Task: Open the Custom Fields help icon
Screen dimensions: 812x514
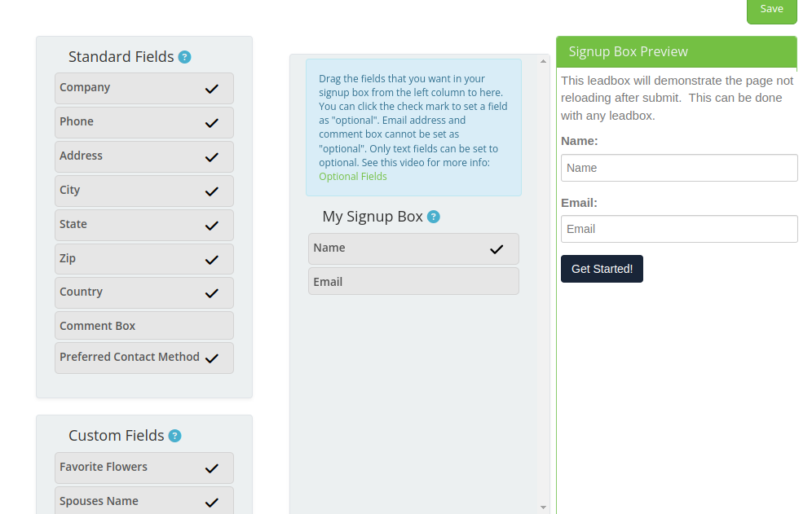Action: pyautogui.click(x=175, y=436)
